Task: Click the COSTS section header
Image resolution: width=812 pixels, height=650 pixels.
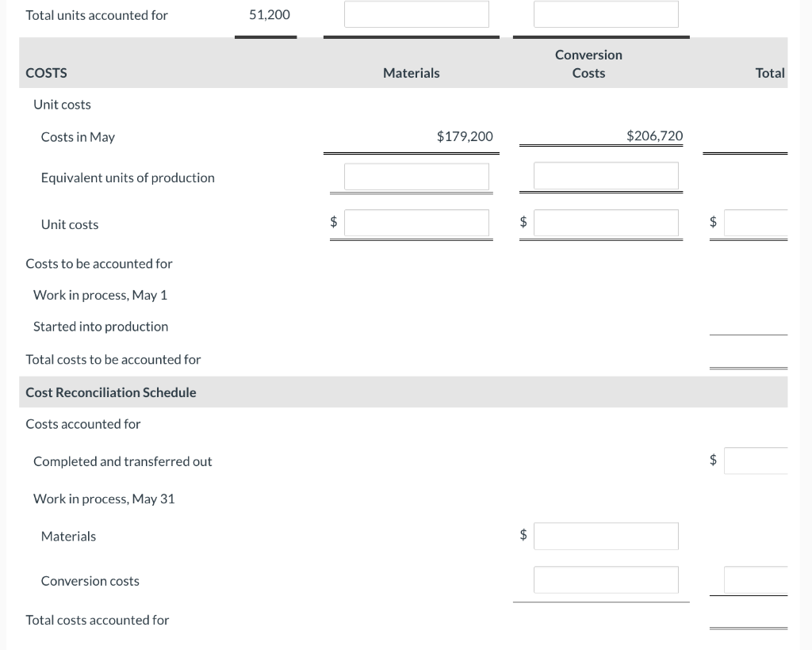Action: 46,72
